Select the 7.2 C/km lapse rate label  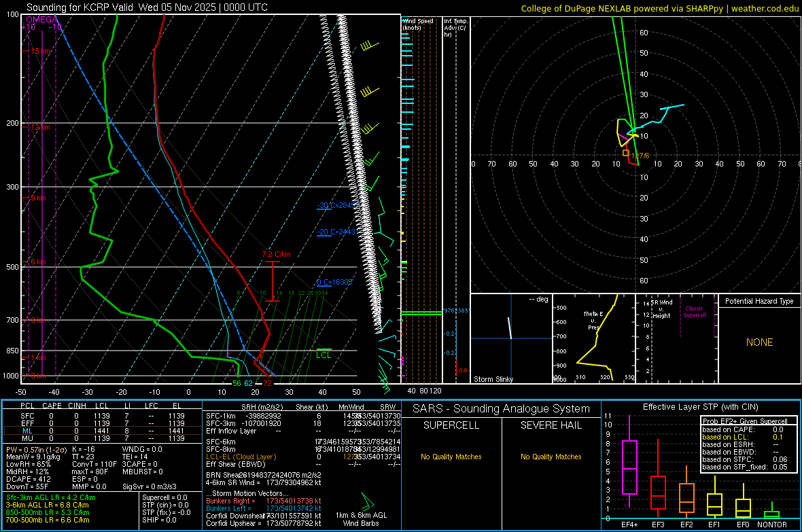point(276,254)
